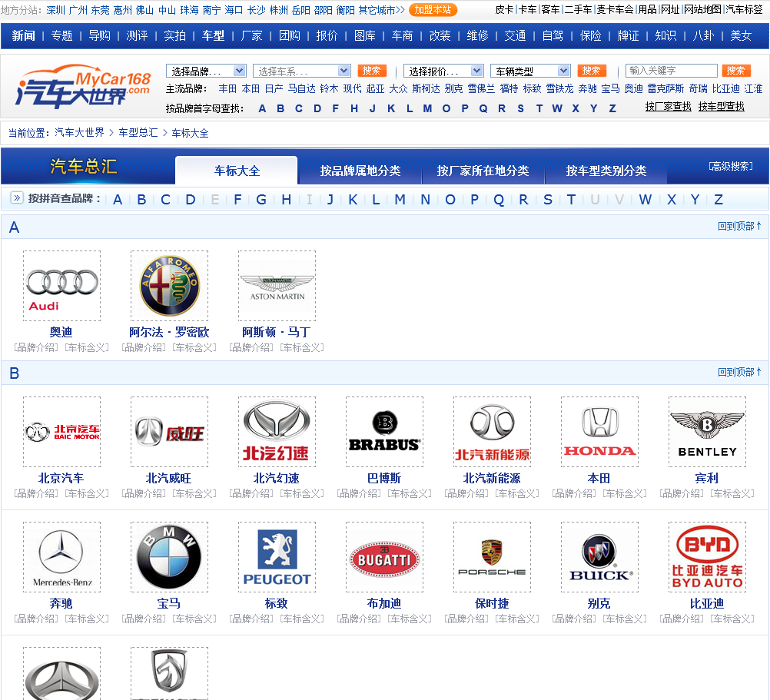Click 车型总汇 in the breadcrumb

[x=138, y=133]
